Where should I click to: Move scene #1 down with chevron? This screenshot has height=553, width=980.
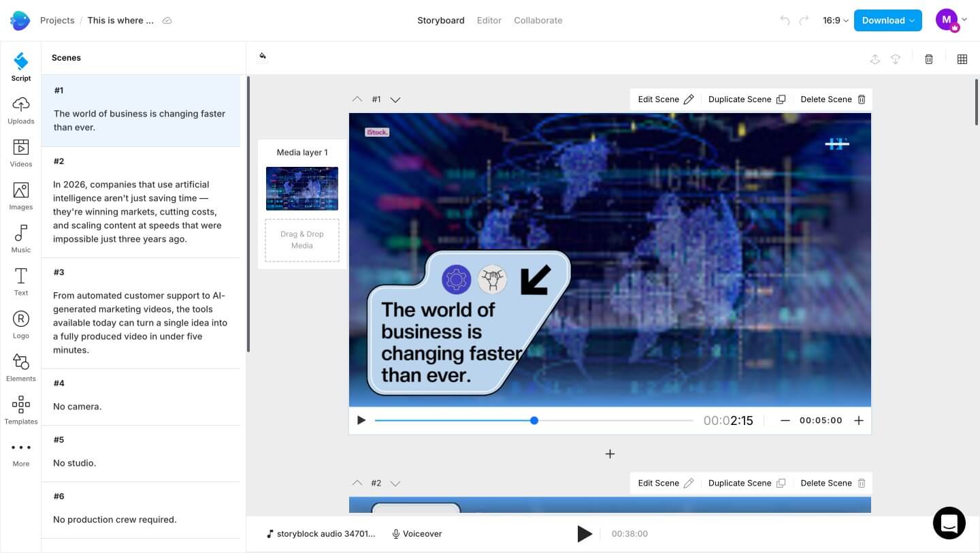395,99
